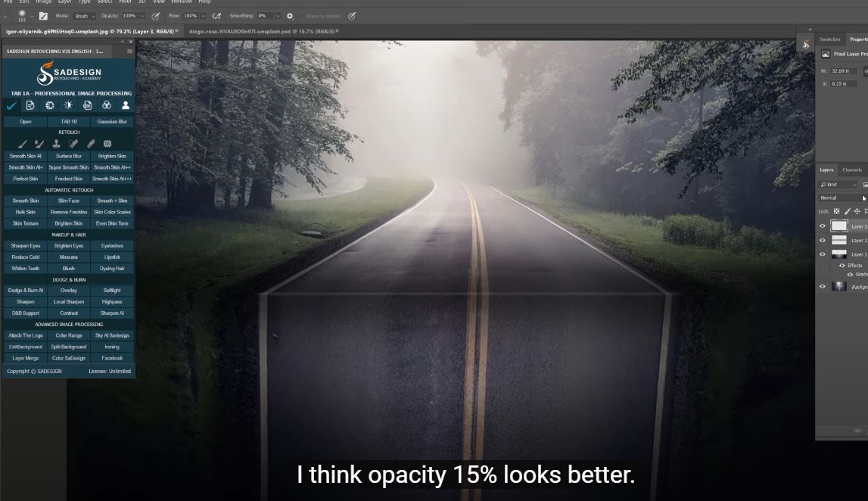Screen dimensions: 868x501
Task: Click the Whiten Teeth button
Action: (x=26, y=269)
